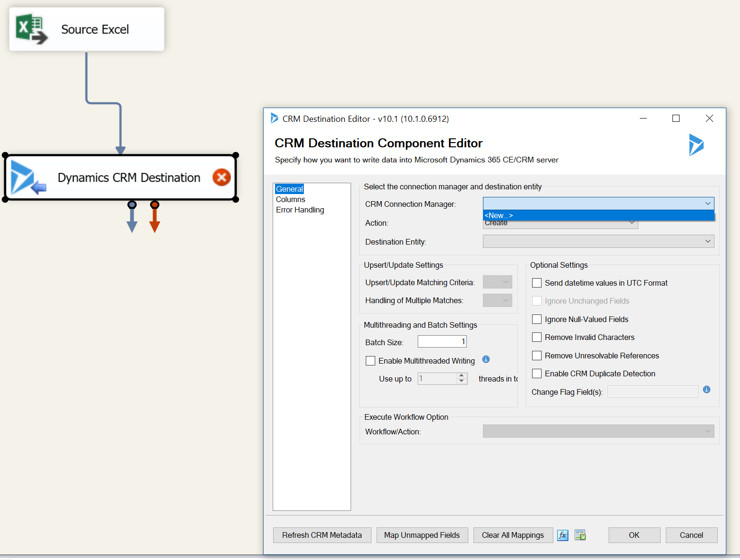This screenshot has width=740, height=560.
Task: Open the expression fx icon in dialog footer
Action: (563, 535)
